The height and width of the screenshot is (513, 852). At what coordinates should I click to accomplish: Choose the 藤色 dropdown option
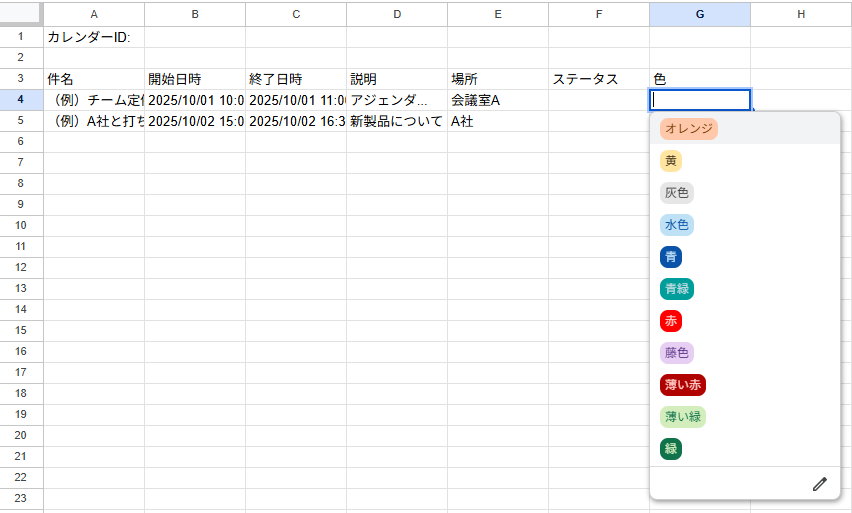tap(677, 353)
